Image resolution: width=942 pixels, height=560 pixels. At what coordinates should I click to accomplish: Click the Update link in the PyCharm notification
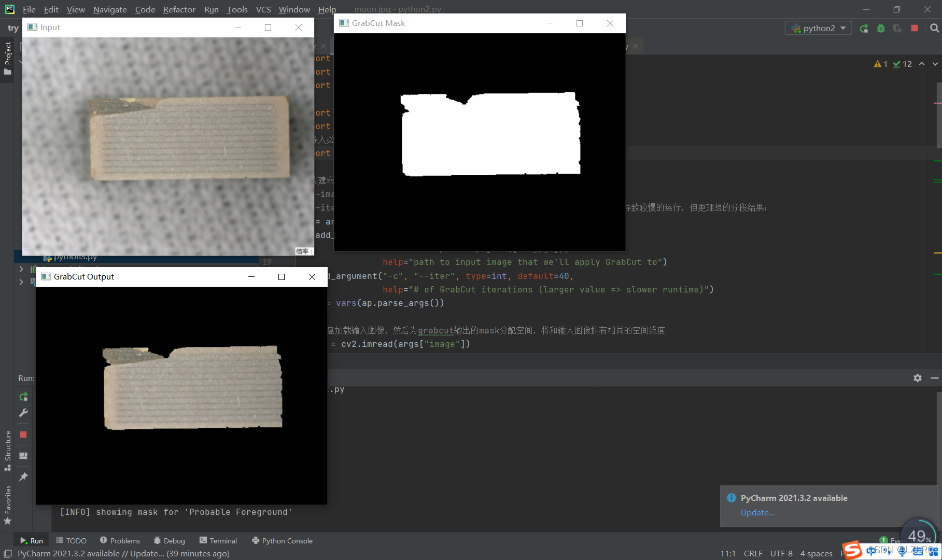tap(756, 512)
